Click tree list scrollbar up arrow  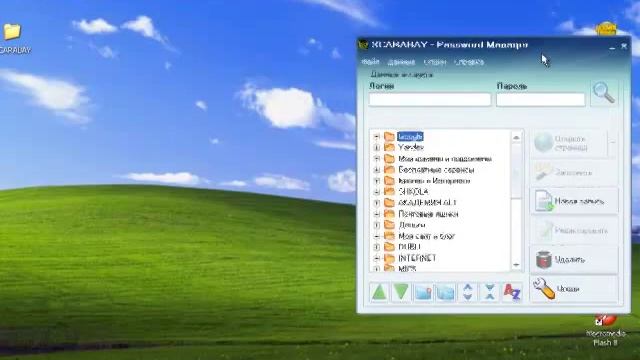516,138
